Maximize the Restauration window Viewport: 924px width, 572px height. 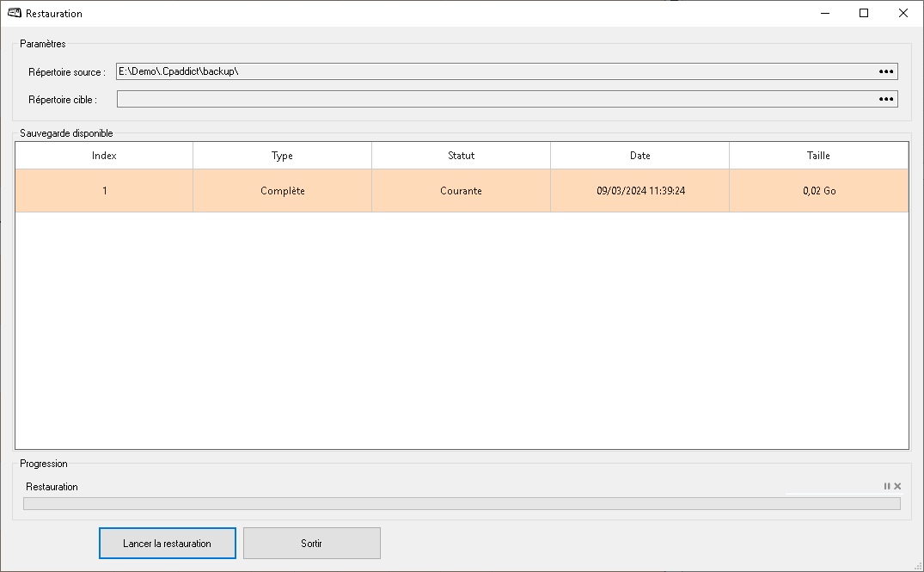coord(864,14)
